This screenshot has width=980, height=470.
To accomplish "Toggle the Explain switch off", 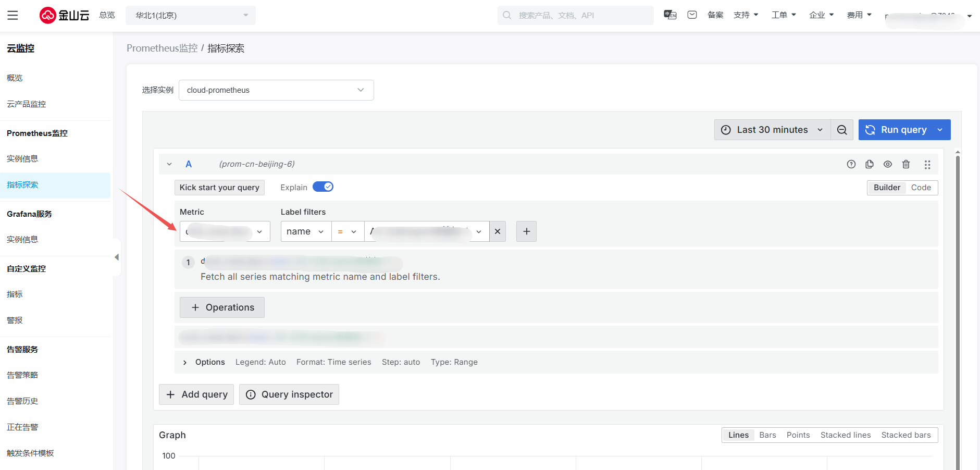I will pyautogui.click(x=323, y=187).
